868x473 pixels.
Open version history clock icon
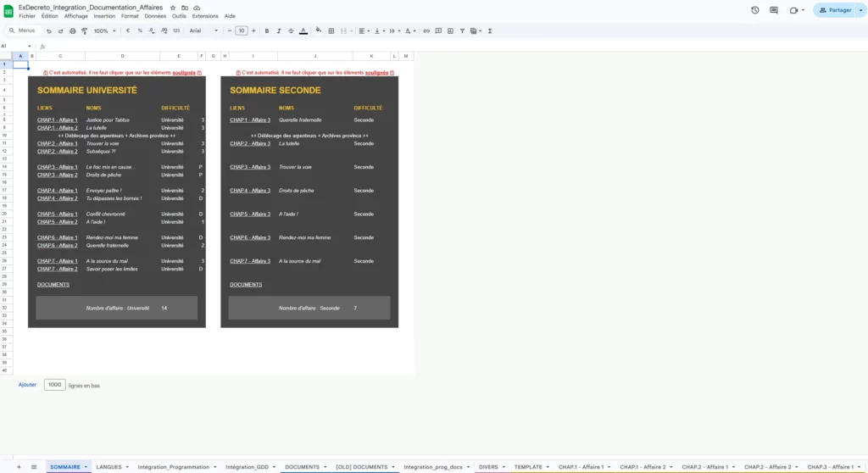[755, 10]
